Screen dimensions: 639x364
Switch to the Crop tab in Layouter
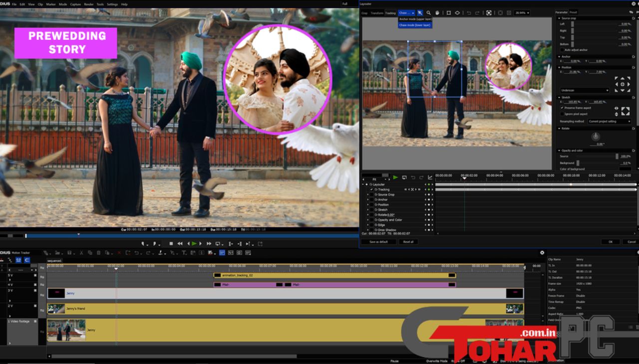click(364, 13)
